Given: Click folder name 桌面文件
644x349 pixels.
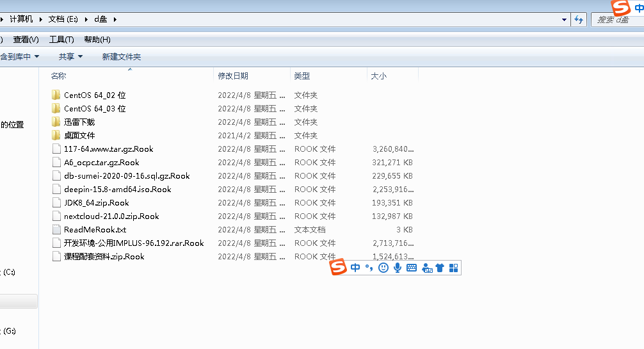Looking at the screenshot, I should click(x=79, y=135).
